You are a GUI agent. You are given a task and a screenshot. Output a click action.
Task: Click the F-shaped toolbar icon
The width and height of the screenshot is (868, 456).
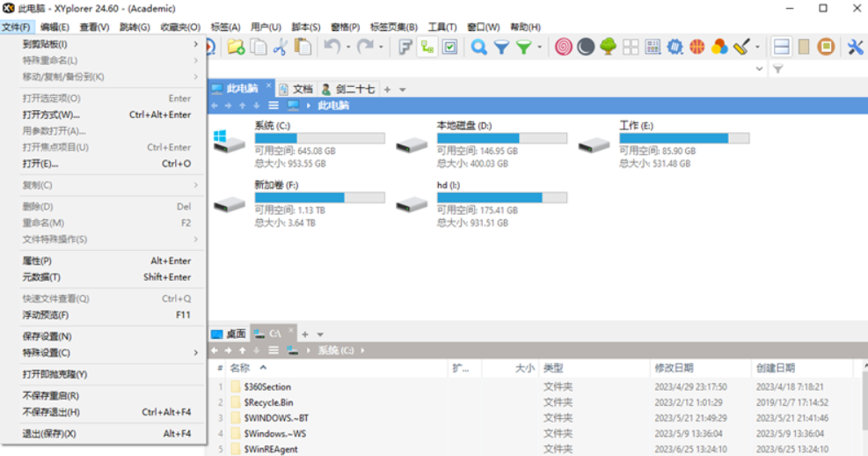405,47
